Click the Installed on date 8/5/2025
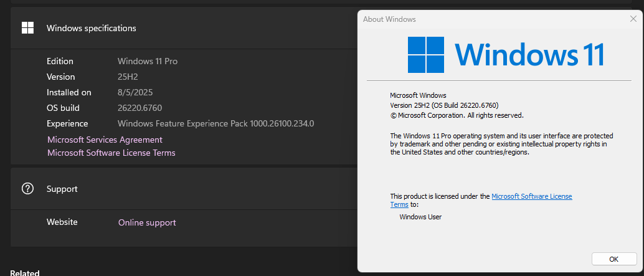The width and height of the screenshot is (644, 276). (x=135, y=92)
